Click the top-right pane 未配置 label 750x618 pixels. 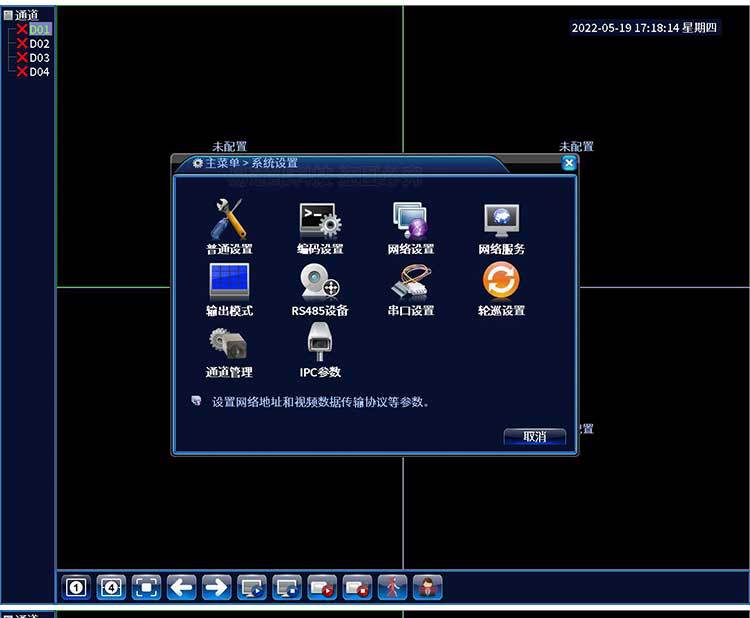[x=576, y=146]
